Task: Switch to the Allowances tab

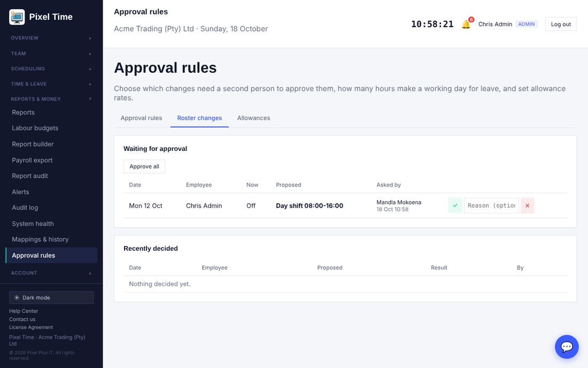Action: tap(253, 118)
